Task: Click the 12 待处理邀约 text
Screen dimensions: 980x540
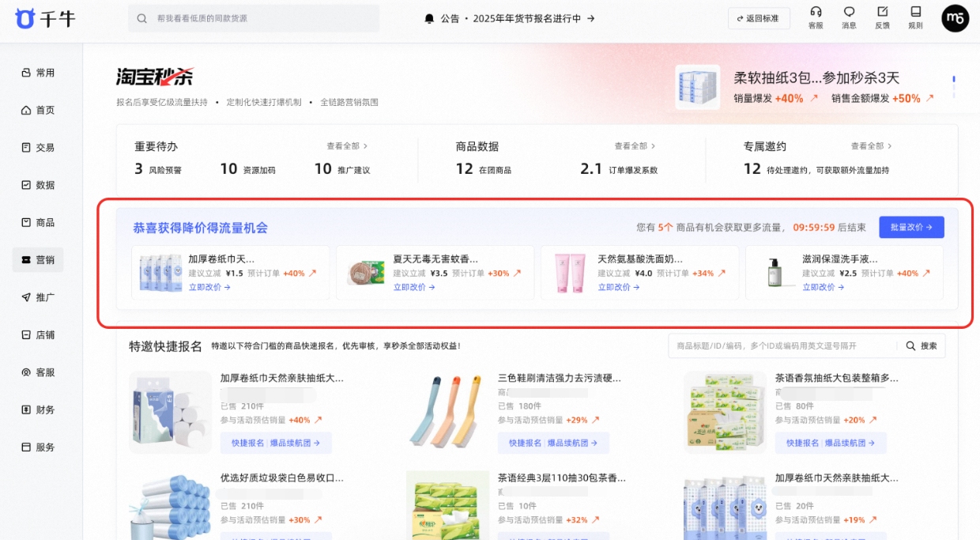Action: 816,168
